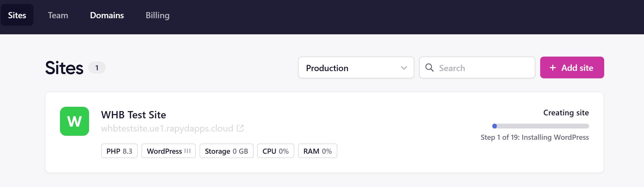Click the site creation progress bar
Viewport: 644px width, 187px height.
pos(540,126)
